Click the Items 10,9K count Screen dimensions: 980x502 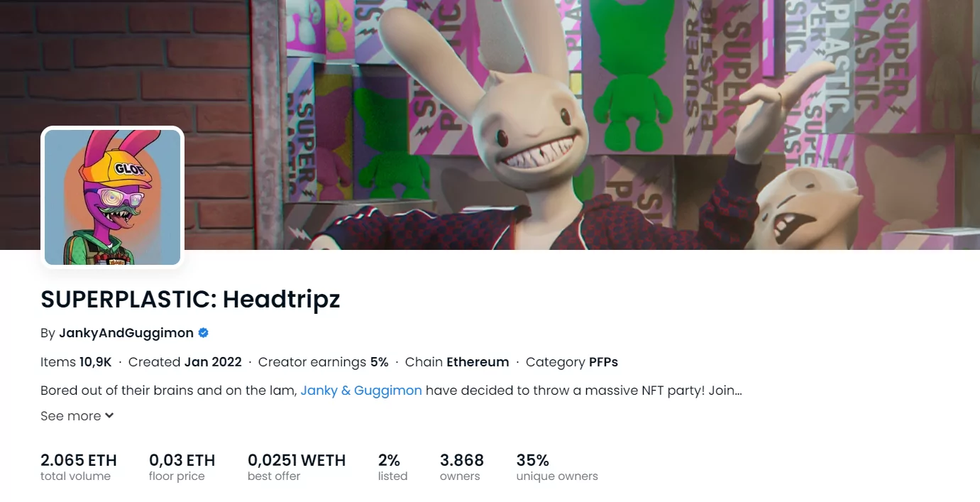tap(76, 362)
